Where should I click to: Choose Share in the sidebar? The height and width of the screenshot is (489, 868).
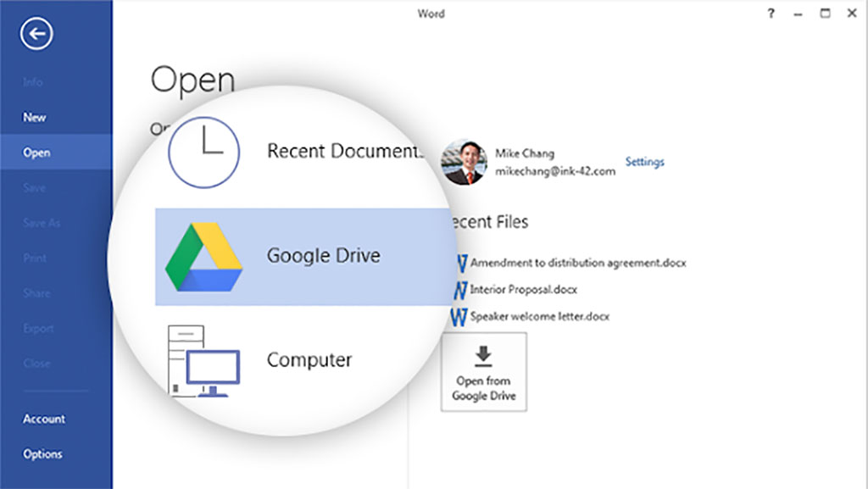click(36, 293)
